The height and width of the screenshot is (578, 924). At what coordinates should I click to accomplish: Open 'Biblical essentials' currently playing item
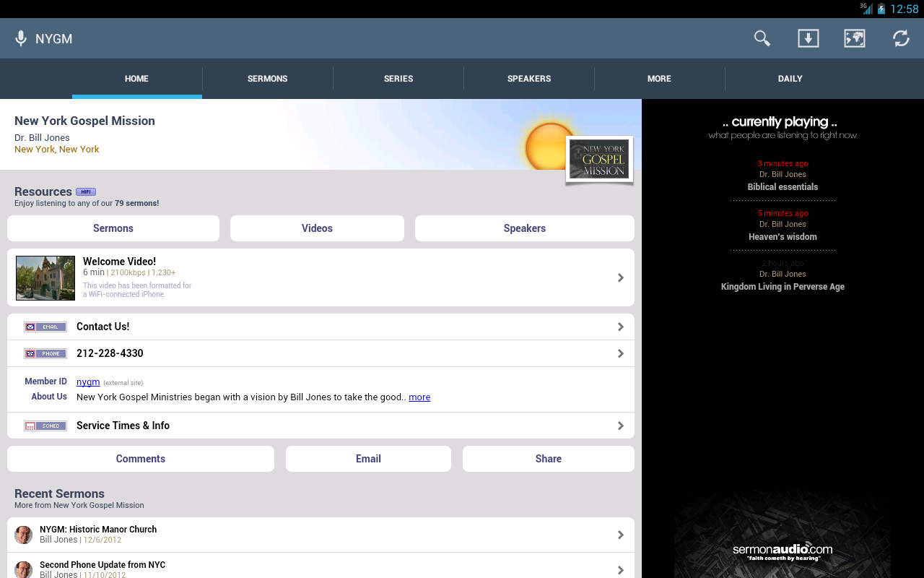783,187
